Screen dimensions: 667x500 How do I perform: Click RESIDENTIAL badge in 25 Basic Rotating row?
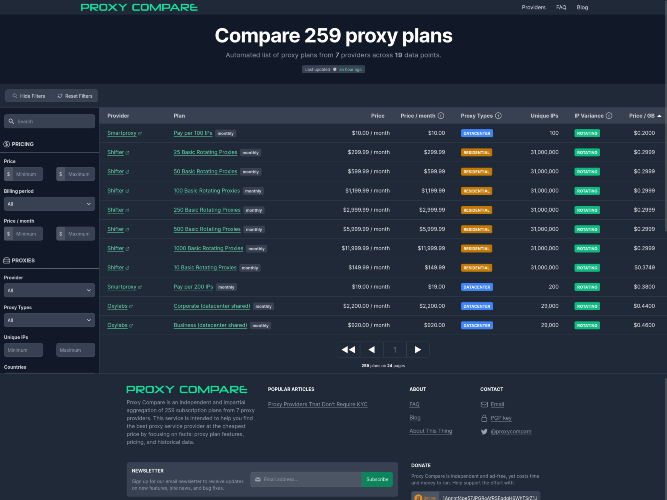pyautogui.click(x=476, y=152)
